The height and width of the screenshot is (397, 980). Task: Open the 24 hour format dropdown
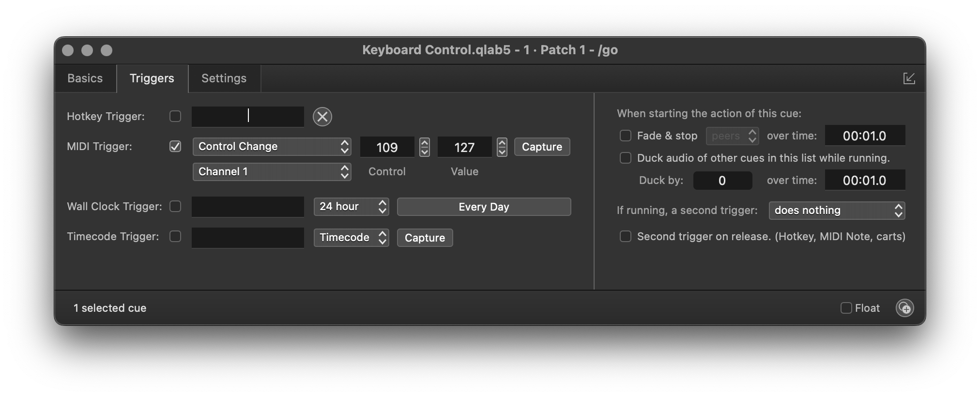[x=351, y=206]
